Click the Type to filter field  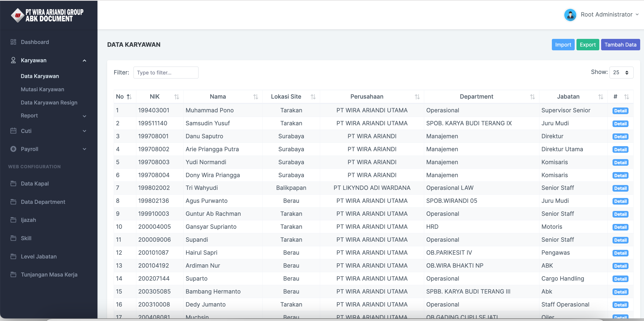(166, 73)
